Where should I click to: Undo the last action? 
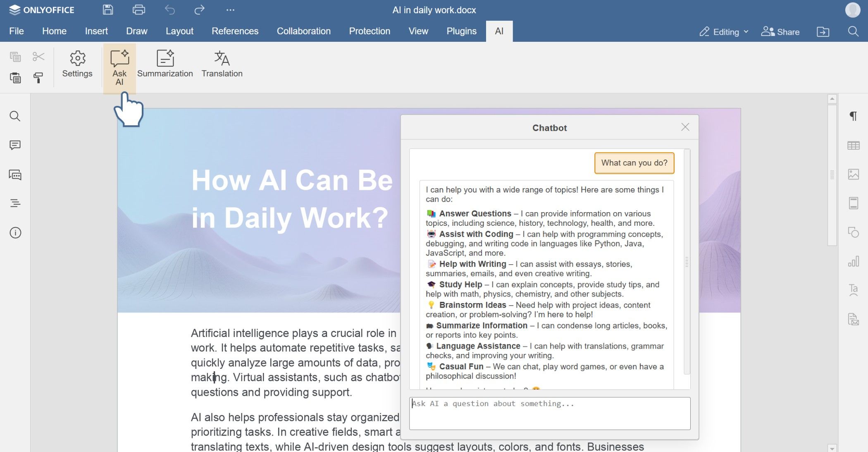coord(169,10)
